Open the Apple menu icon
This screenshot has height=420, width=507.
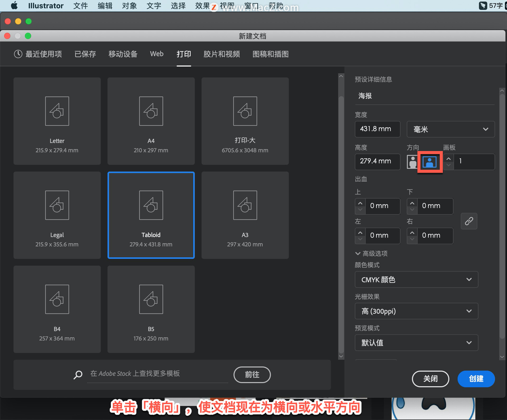(x=14, y=6)
